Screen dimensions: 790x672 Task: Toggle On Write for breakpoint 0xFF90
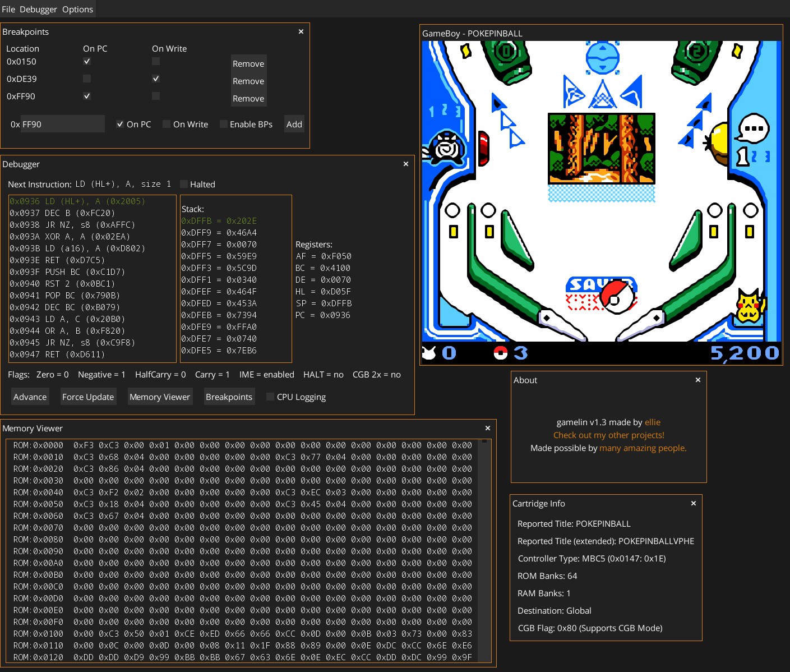tap(156, 96)
